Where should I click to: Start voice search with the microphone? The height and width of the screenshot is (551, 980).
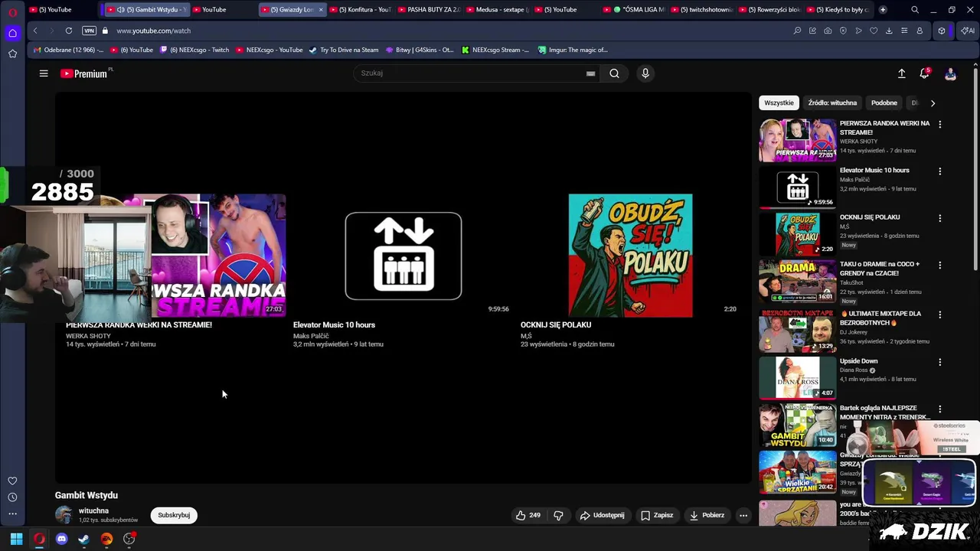tap(645, 73)
